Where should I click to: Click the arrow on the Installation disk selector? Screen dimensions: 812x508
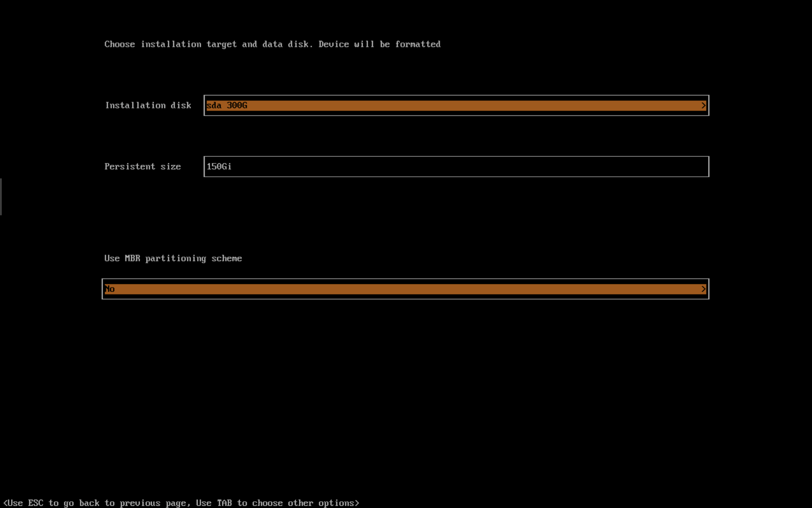pos(703,105)
